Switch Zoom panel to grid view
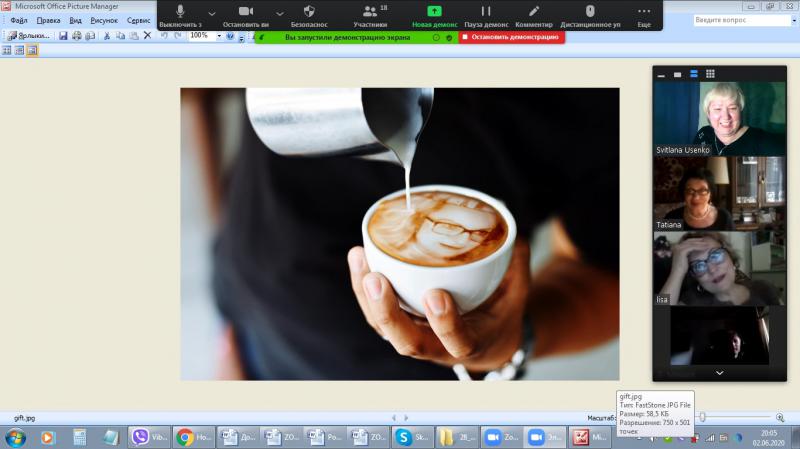The width and height of the screenshot is (800, 449). tap(710, 74)
